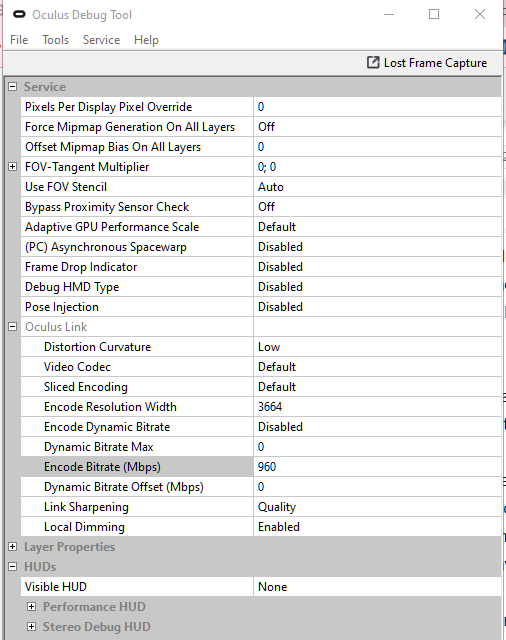The width and height of the screenshot is (506, 640).
Task: Change Encode Dynamic Bitrate value
Action: coord(377,427)
